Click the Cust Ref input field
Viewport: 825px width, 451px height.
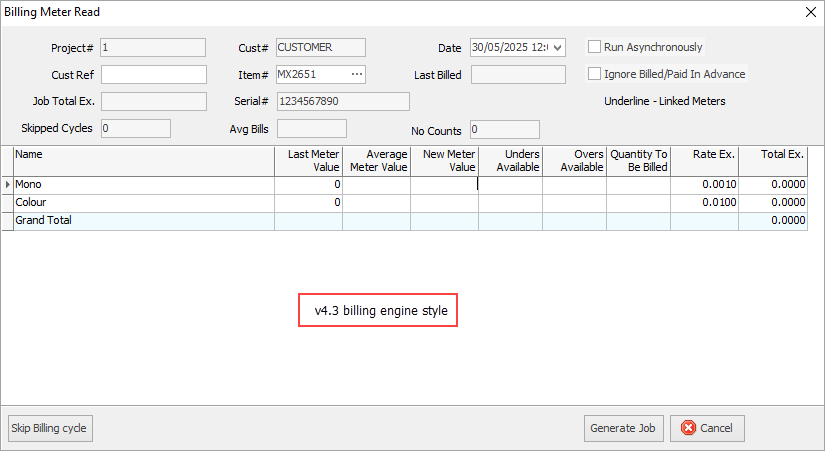click(154, 75)
